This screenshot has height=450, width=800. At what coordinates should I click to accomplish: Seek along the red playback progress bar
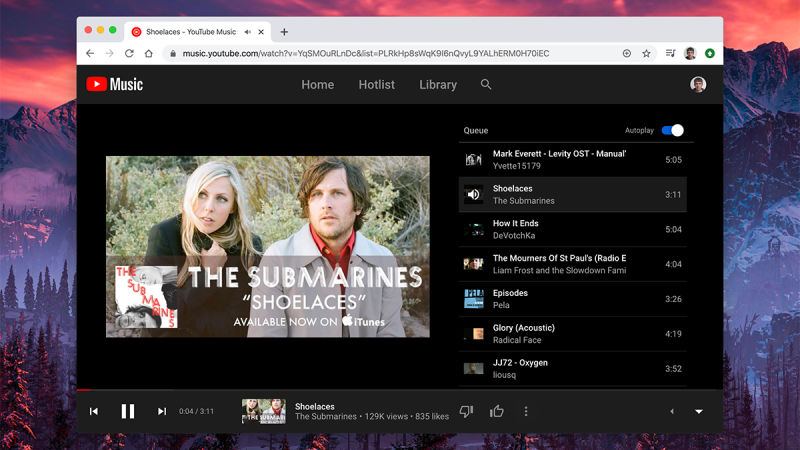[400, 390]
